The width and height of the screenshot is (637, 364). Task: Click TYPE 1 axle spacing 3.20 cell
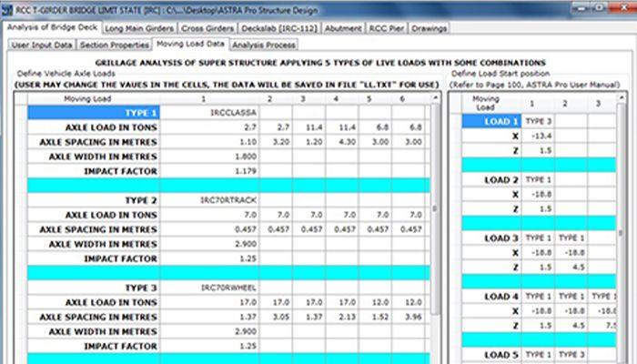tap(276, 142)
